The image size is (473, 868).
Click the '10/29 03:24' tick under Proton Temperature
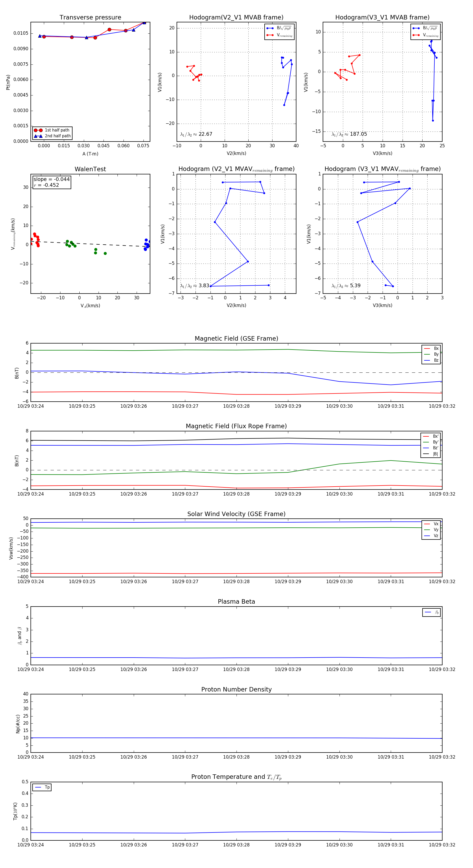[31, 845]
